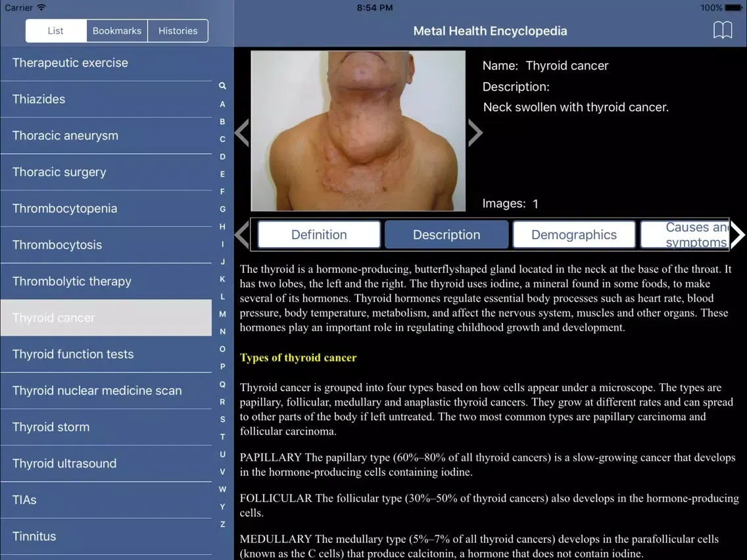Switch to the Histories tab
Image resolution: width=747 pixels, height=560 pixels.
(x=178, y=31)
